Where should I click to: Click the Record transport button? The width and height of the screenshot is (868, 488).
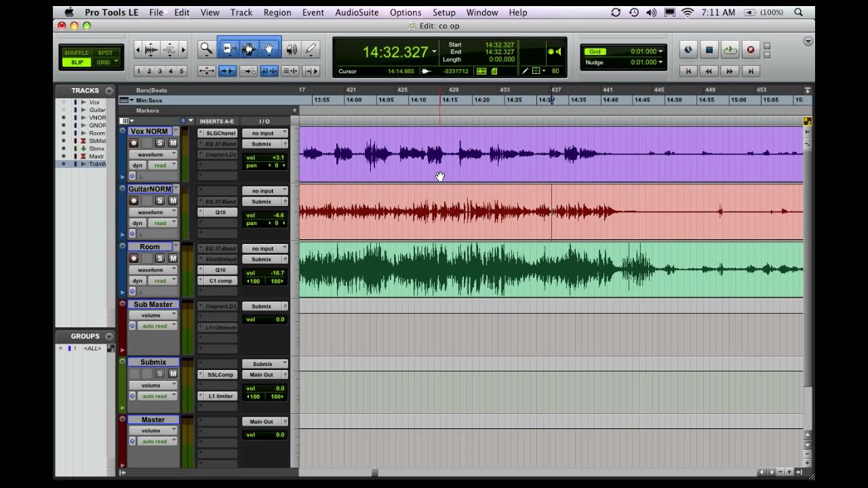click(x=751, y=49)
